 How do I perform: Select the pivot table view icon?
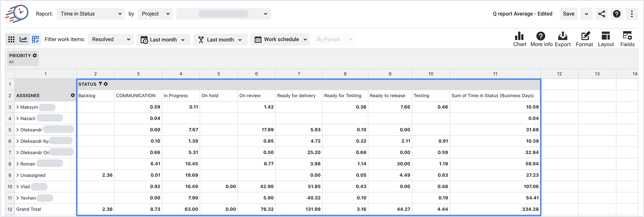[36, 39]
